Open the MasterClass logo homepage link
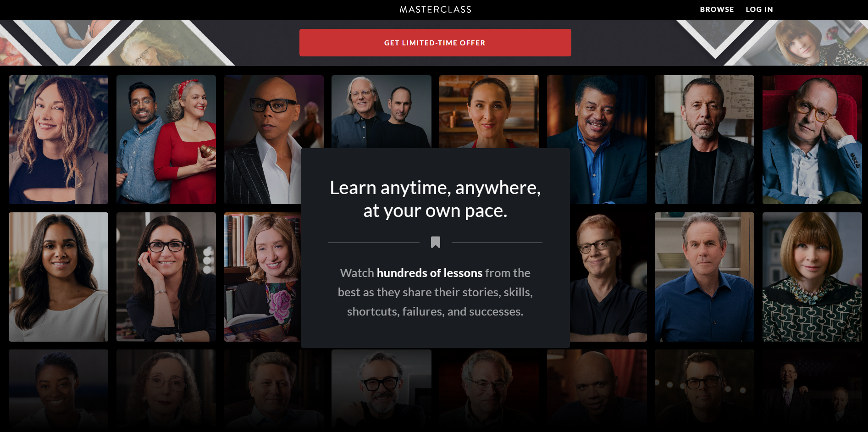 tap(435, 9)
